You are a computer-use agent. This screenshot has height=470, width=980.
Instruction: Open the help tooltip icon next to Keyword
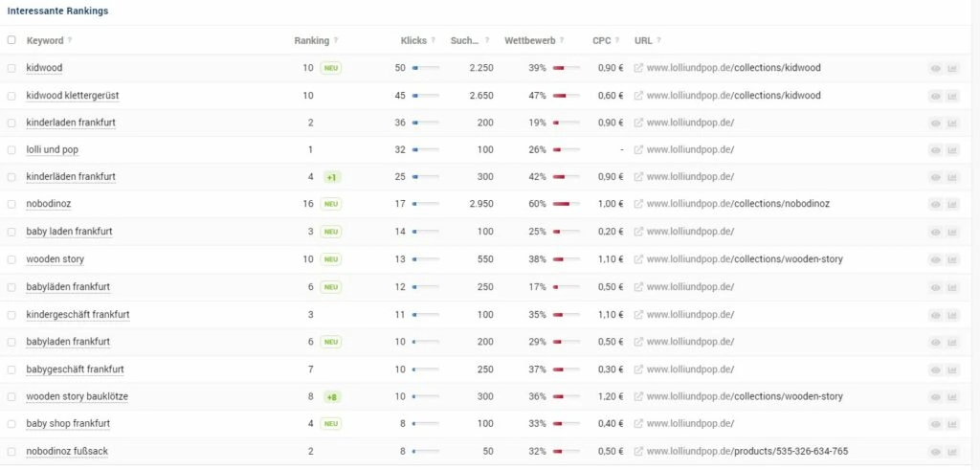(69, 40)
